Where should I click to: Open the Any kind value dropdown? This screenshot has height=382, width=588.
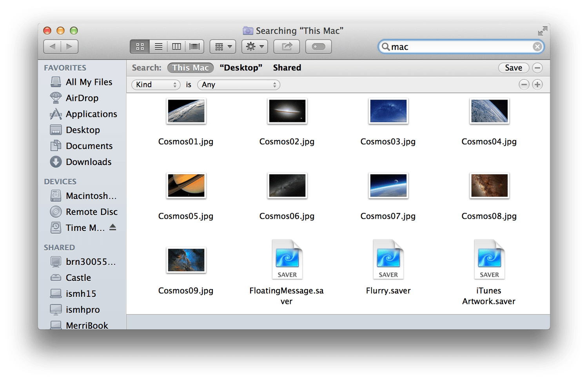239,85
